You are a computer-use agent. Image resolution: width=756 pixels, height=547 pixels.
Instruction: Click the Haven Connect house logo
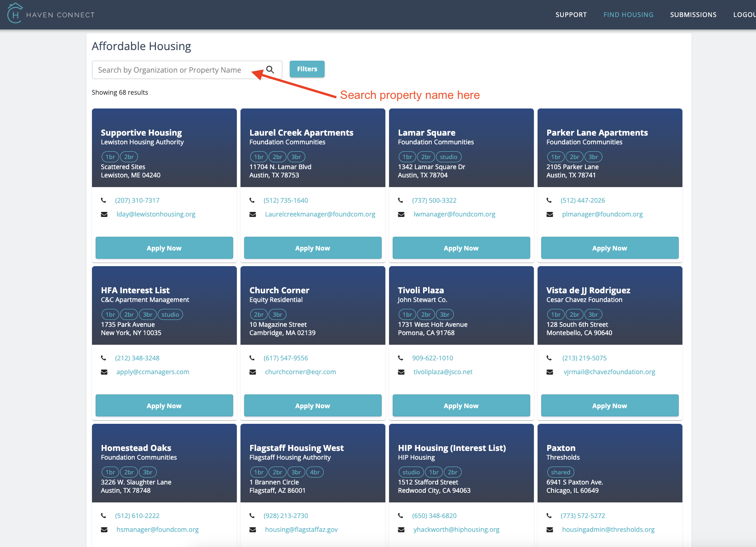pos(15,13)
